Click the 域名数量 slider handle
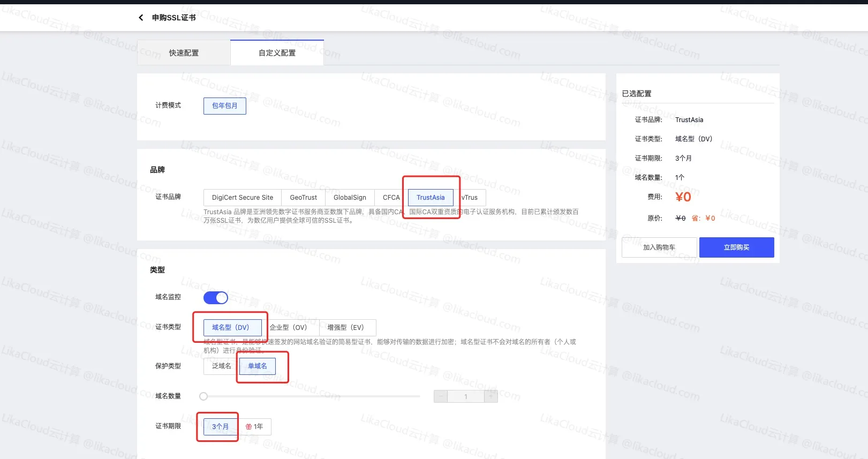The width and height of the screenshot is (868, 459). click(x=203, y=396)
